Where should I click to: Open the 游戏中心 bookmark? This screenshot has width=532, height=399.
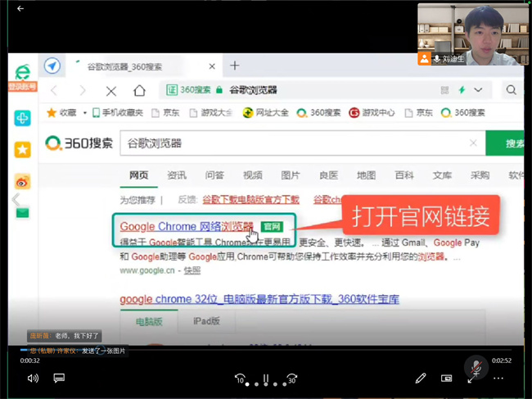click(x=372, y=112)
